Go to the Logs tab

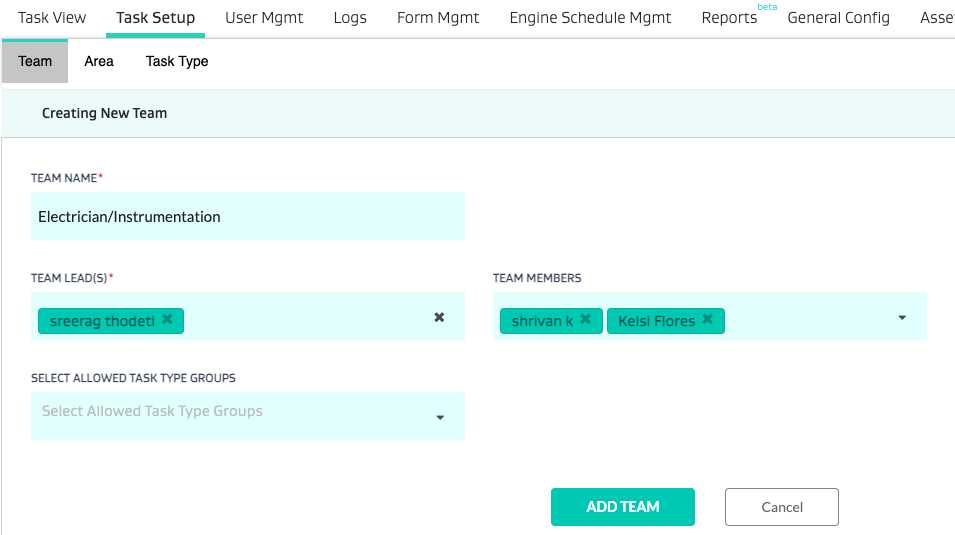(x=350, y=18)
